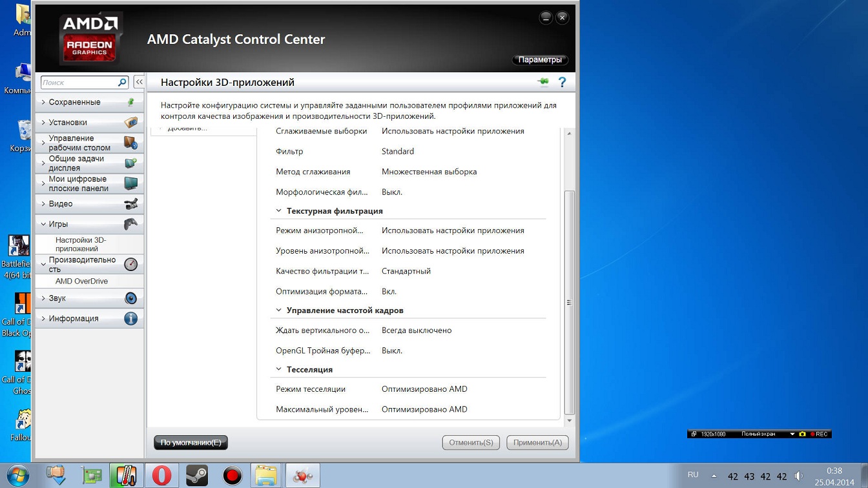Click the window-copy icon beside 1920x1080

tap(694, 434)
